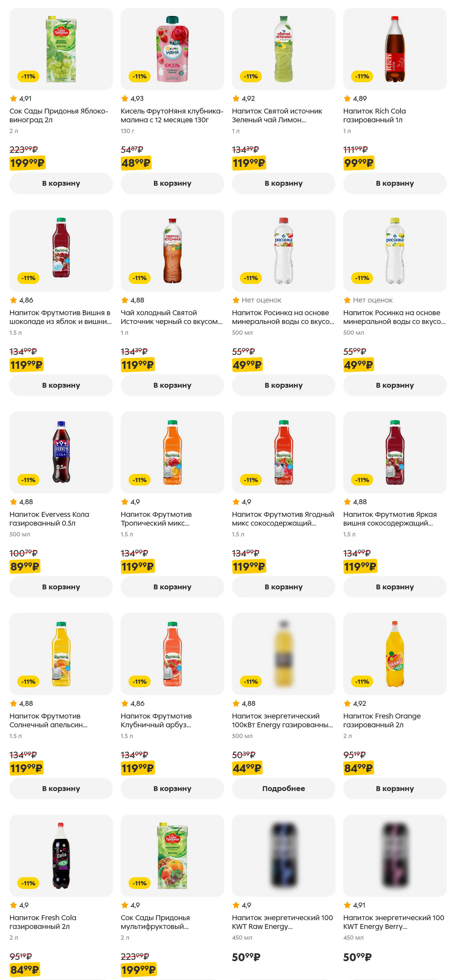Viewport: 463px width, 980px height.
Task: Add Evervess Кола 0.5л to cart
Action: tap(61, 587)
